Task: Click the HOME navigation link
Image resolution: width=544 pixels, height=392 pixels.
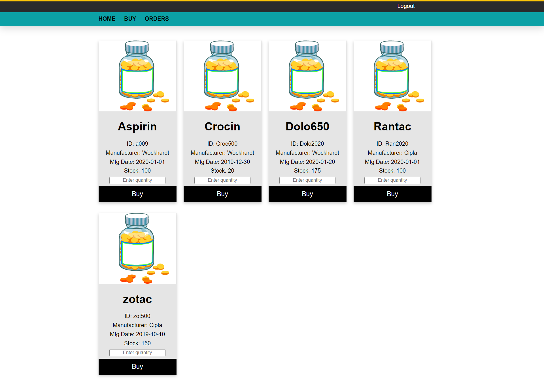Action: coord(107,19)
